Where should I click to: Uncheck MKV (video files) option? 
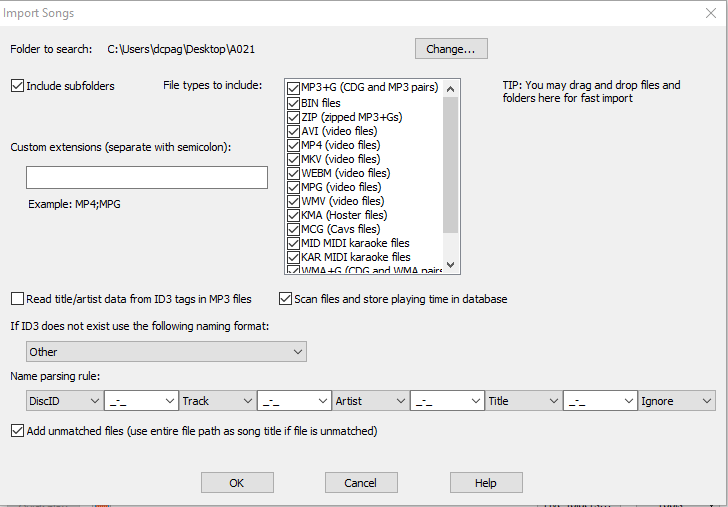[293, 159]
